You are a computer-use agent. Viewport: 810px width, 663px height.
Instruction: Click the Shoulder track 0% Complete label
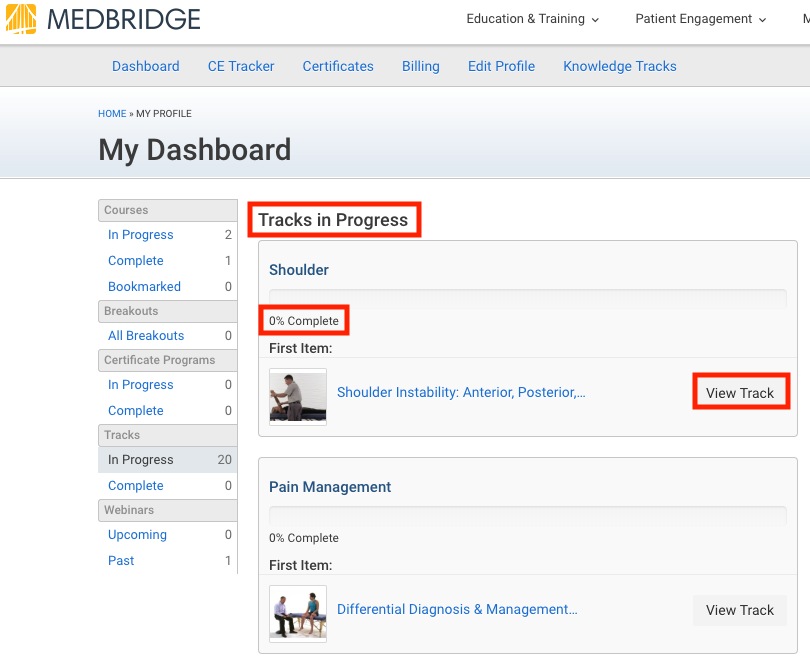304,321
